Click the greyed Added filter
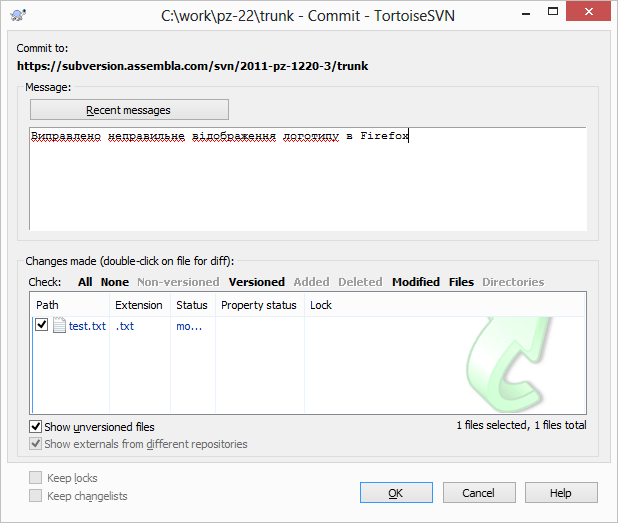This screenshot has width=618, height=523. click(311, 282)
